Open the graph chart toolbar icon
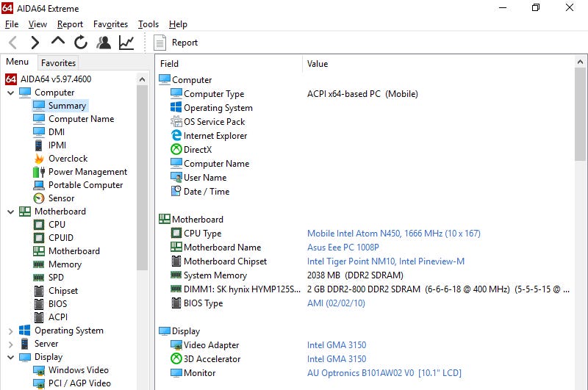The width and height of the screenshot is (588, 390). (x=126, y=43)
